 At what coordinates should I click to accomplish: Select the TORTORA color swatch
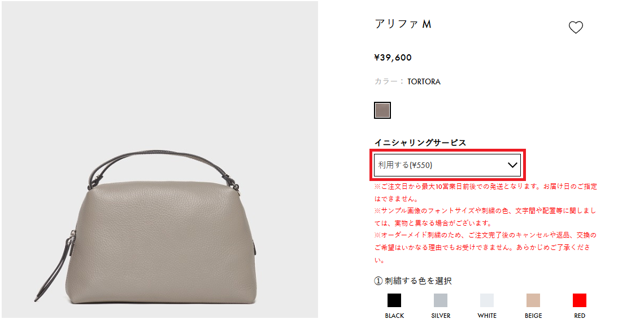382,110
